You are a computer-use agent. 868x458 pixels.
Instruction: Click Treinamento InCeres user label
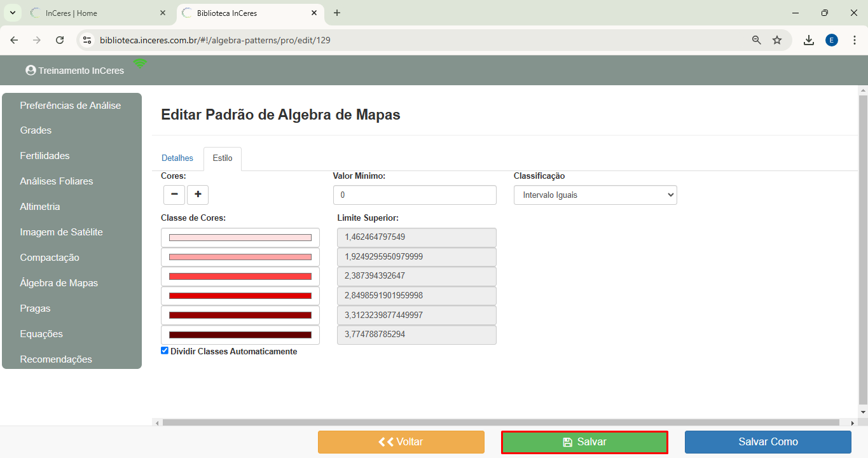click(x=81, y=71)
